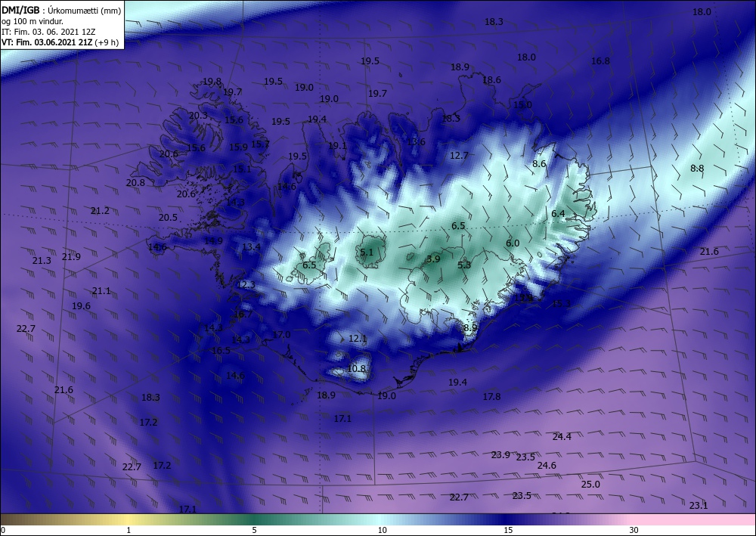Viewport: 756px width, 536px height.
Task: Click the map value 15.9
Action: (238, 147)
